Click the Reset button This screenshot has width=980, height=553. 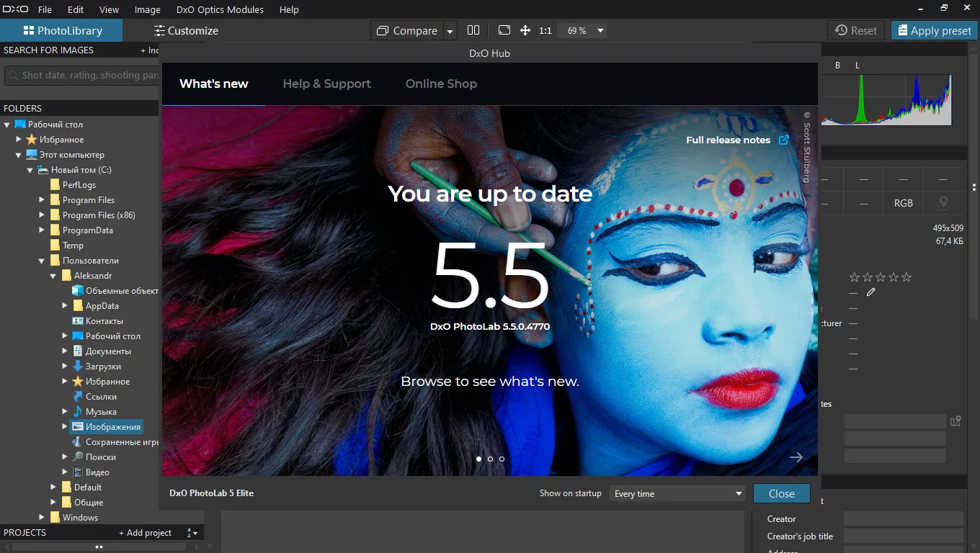pos(855,30)
